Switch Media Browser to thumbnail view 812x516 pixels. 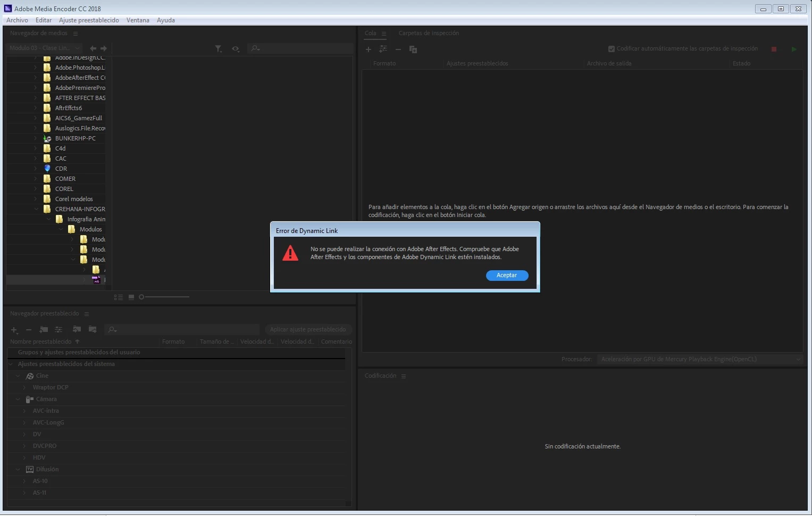[x=131, y=297]
